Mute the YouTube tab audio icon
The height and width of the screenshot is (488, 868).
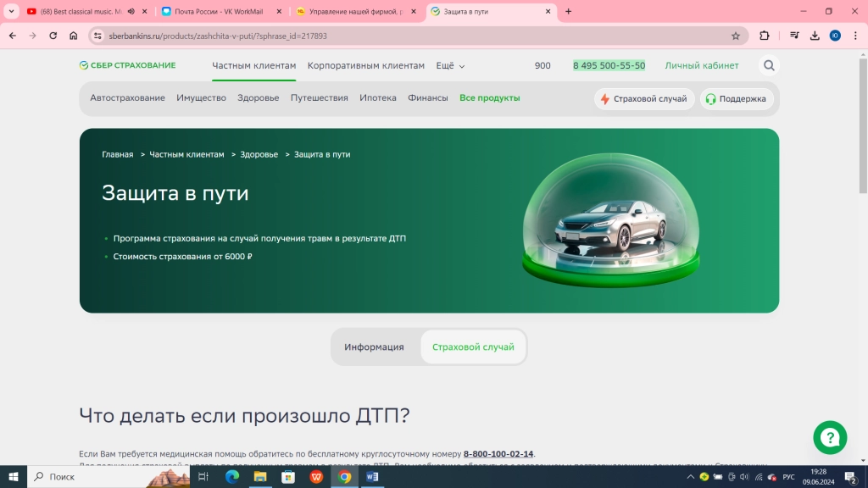pyautogui.click(x=131, y=11)
